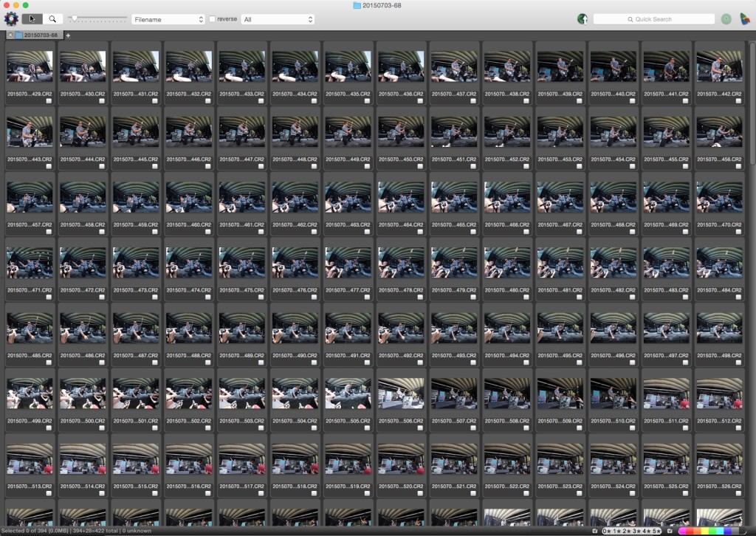Click the filename label ending 481.CR2
Screen dimensions: 756x536
[x=560, y=290]
